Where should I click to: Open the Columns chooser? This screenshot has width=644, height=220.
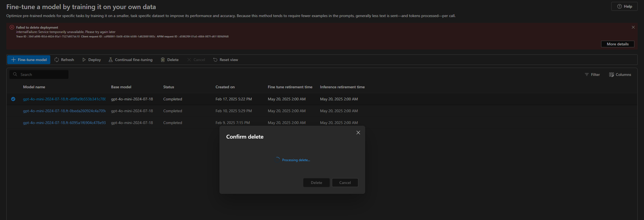(x=620, y=75)
